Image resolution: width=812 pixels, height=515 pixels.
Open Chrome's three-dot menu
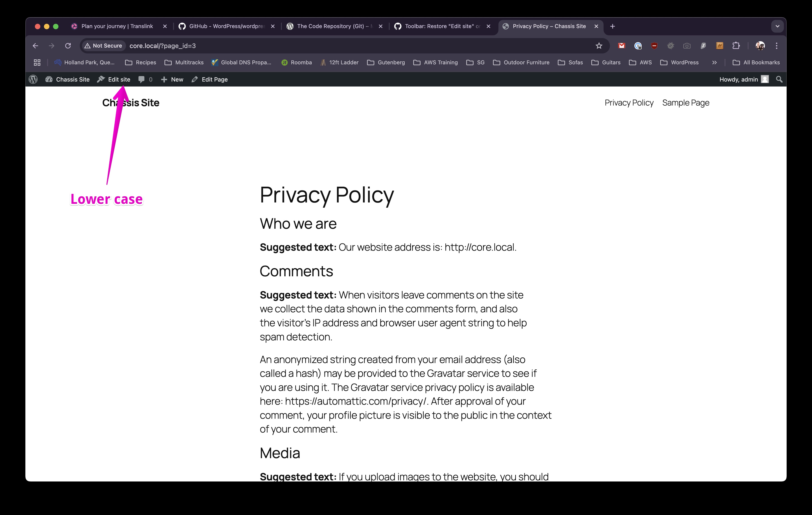tap(777, 46)
